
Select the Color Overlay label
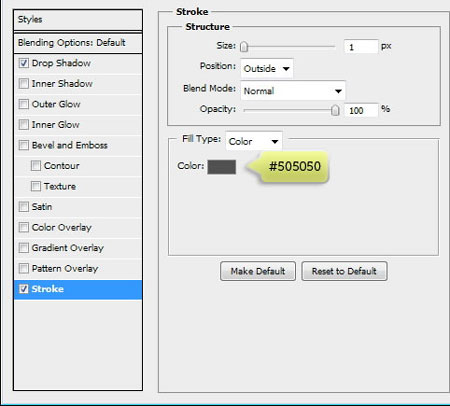point(62,228)
